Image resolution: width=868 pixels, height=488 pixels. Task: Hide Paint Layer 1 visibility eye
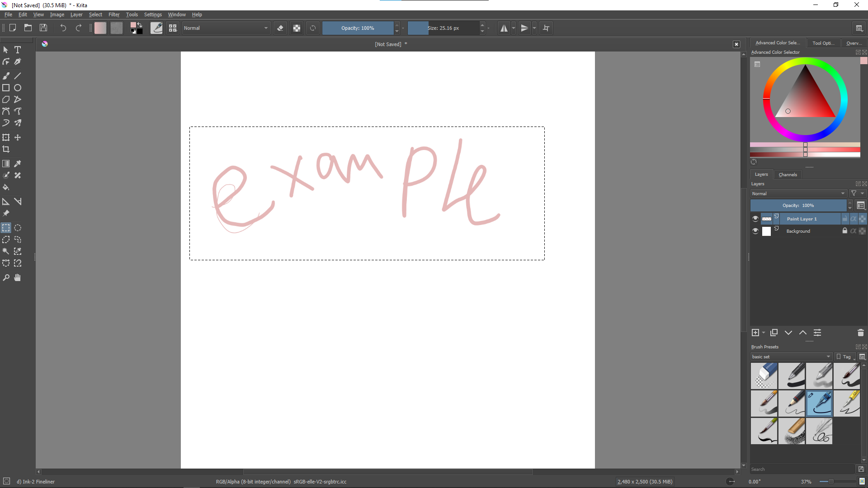click(755, 219)
